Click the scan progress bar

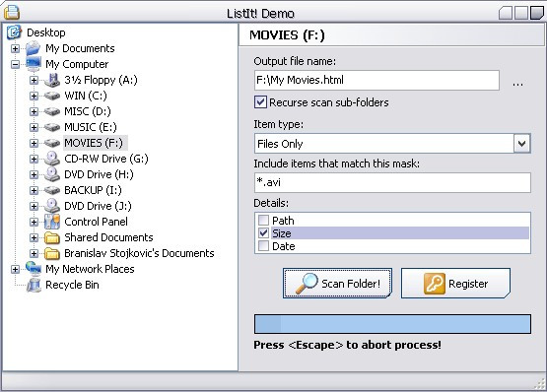point(392,324)
